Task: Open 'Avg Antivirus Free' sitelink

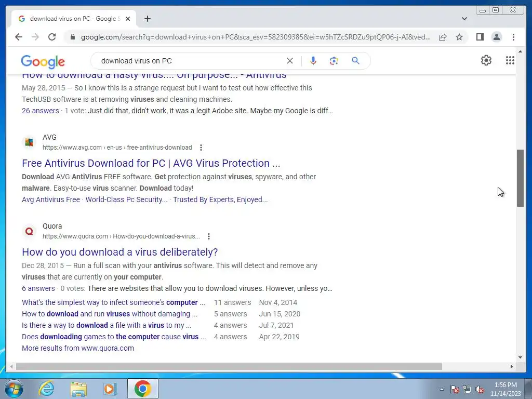Action: pyautogui.click(x=51, y=199)
